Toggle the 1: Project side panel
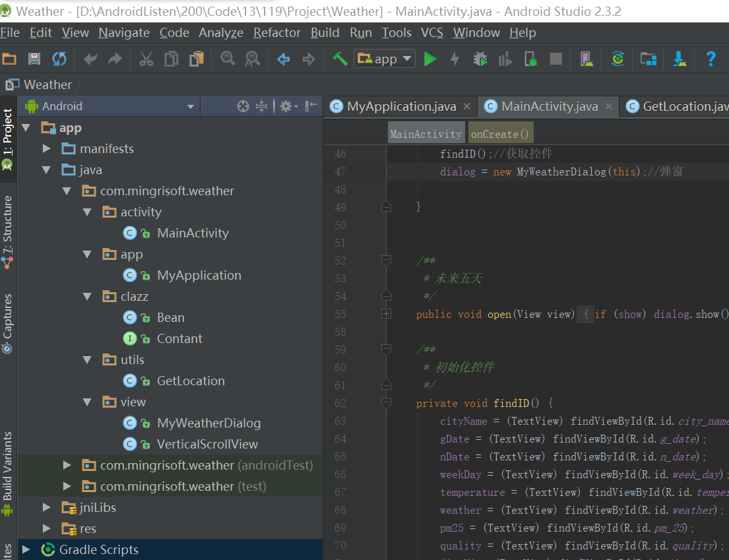The height and width of the screenshot is (560, 729). pyautogui.click(x=7, y=139)
